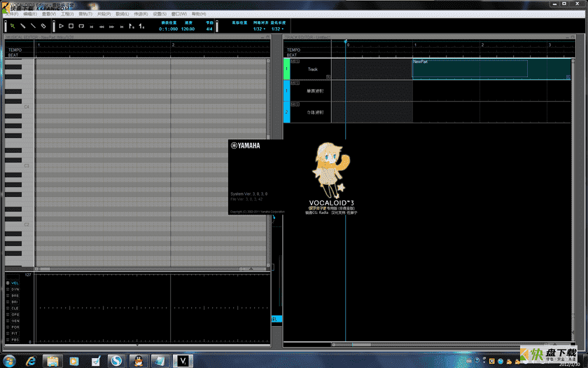Screen dimensions: 588x368
Task: Select the BRI control parameter
Action: click(x=15, y=302)
